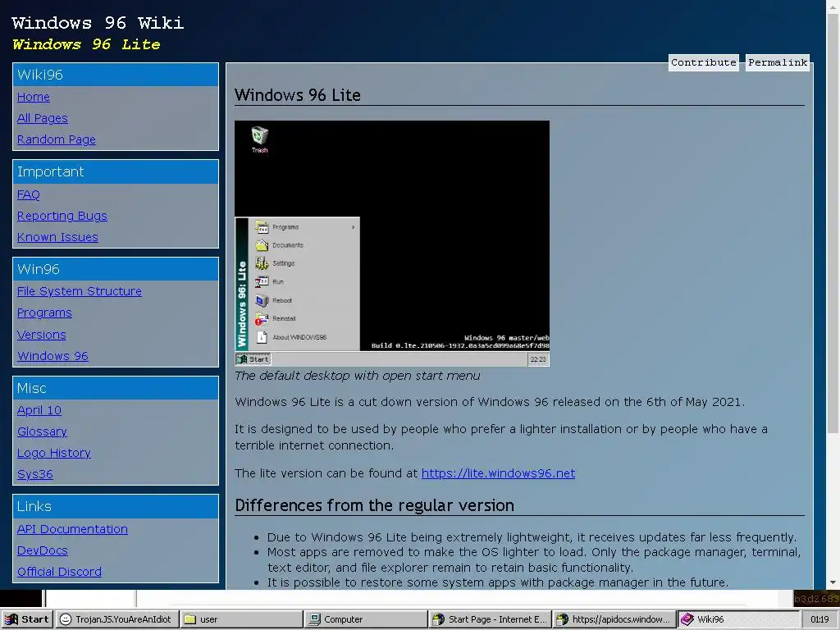Open the Programs wiki page link
This screenshot has height=630, width=840.
tap(44, 313)
